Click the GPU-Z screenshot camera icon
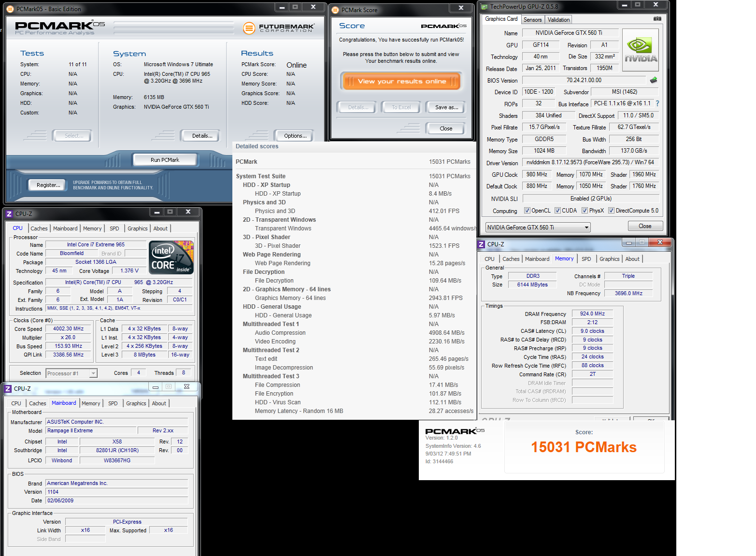Screen dimensions: 756x556 (x=657, y=19)
